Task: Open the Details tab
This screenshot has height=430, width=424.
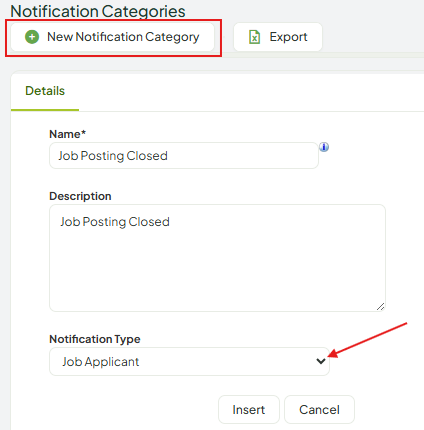Action: pyautogui.click(x=45, y=91)
